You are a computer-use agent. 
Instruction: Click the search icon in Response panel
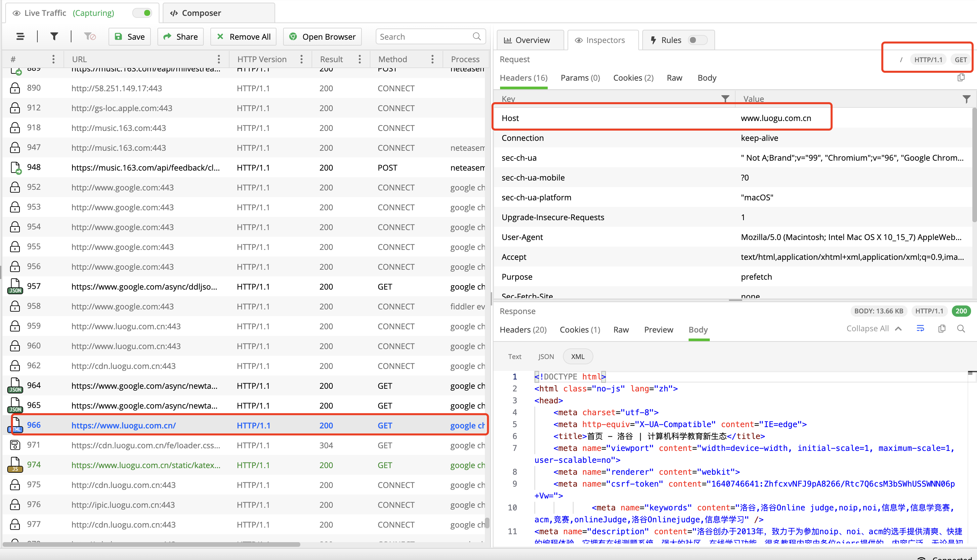tap(961, 329)
